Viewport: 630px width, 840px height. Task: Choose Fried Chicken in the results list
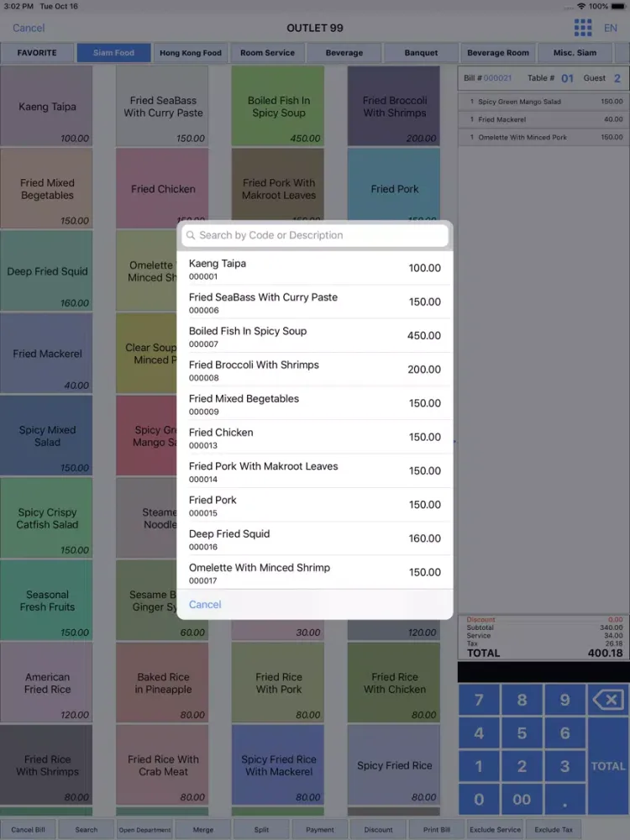click(315, 438)
